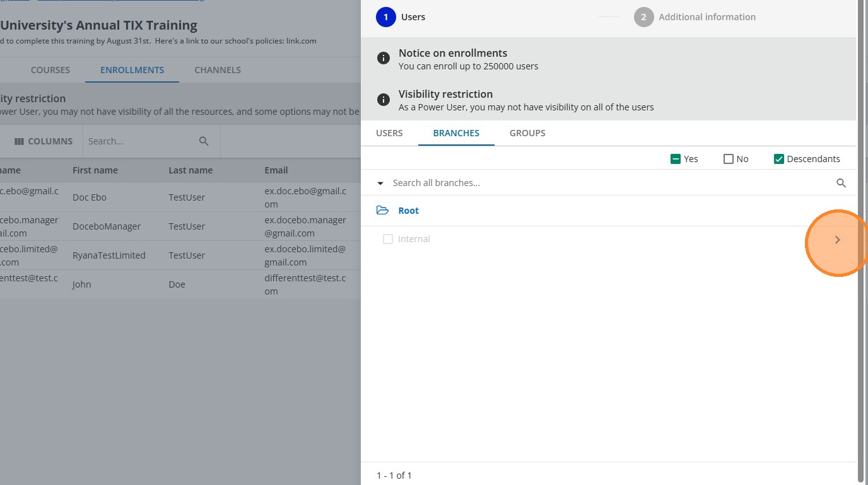The width and height of the screenshot is (868, 485).
Task: Sort by Last name column header
Action: 191,170
